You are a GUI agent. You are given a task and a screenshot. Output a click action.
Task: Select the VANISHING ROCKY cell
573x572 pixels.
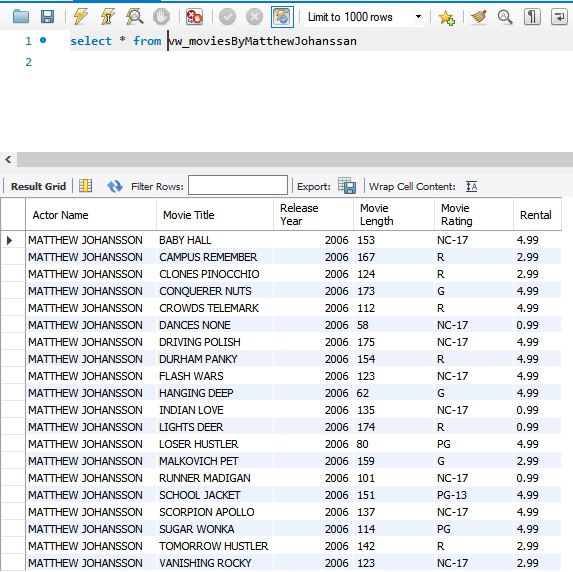pyautogui.click(x=215, y=563)
